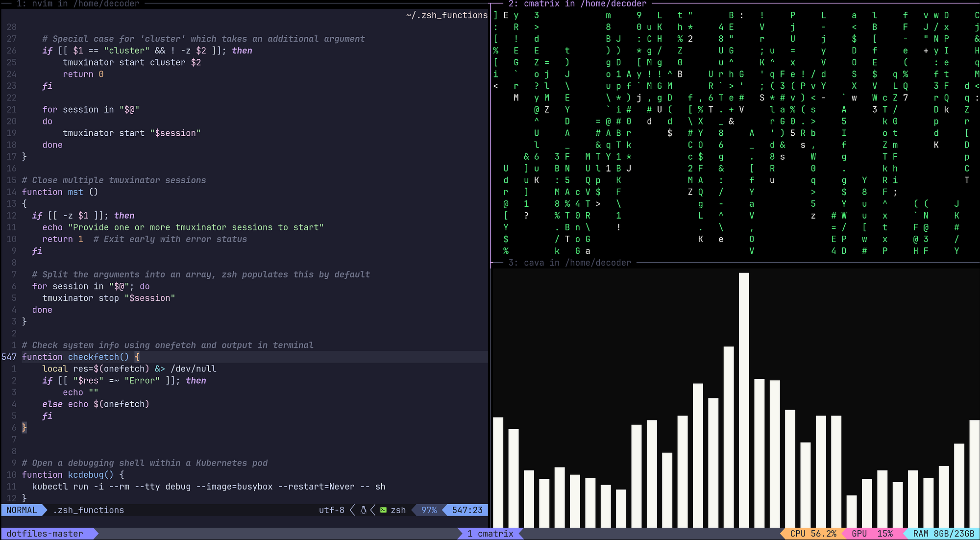Click the ~/.zsh_functions winbar path

coord(447,15)
